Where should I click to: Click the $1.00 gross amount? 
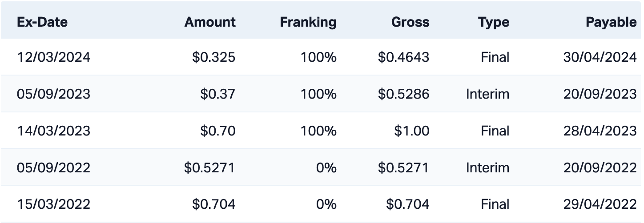click(x=411, y=131)
